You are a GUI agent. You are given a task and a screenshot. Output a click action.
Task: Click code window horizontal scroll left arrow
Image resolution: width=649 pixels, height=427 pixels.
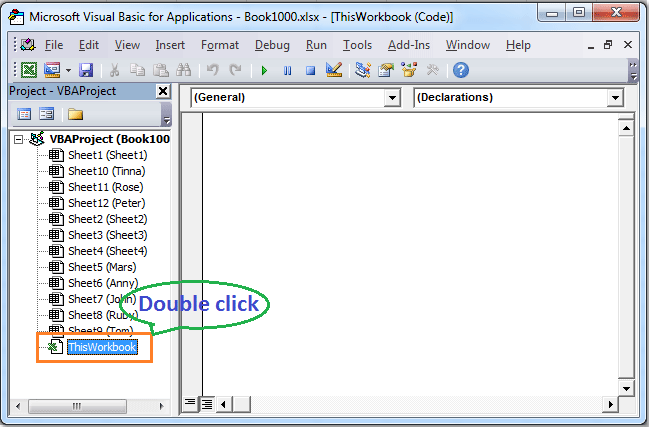[224, 404]
